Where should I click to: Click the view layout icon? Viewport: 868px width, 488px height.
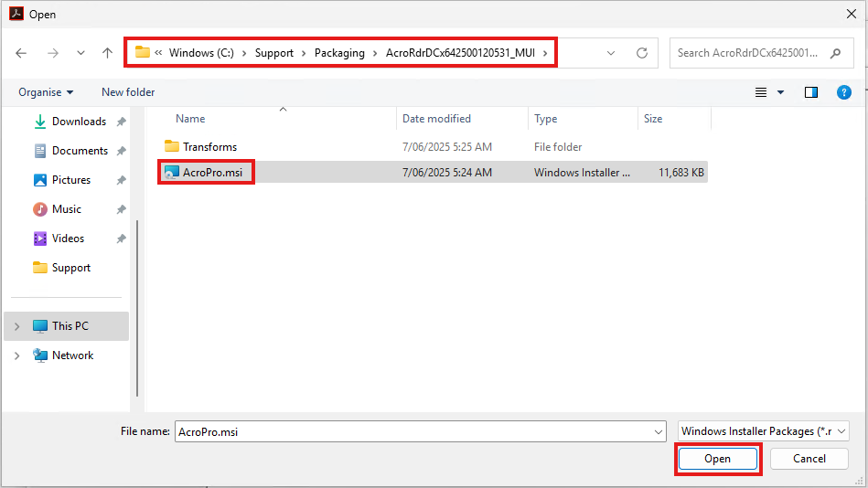[x=761, y=92]
